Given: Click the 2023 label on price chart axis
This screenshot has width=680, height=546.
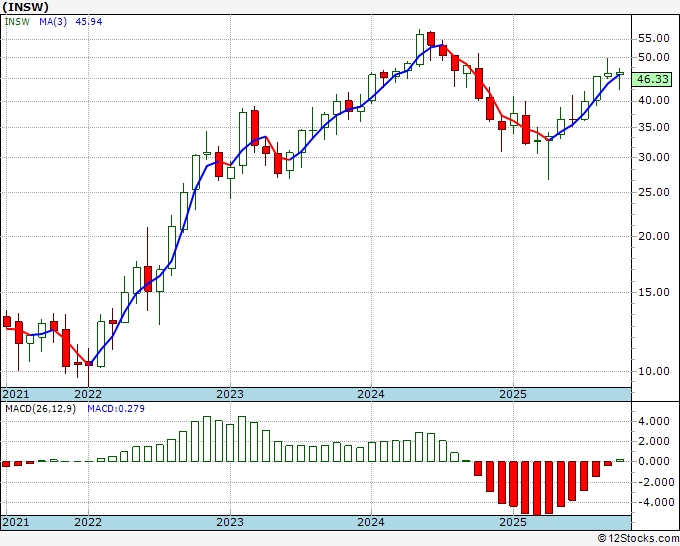Looking at the screenshot, I should click(x=230, y=394).
